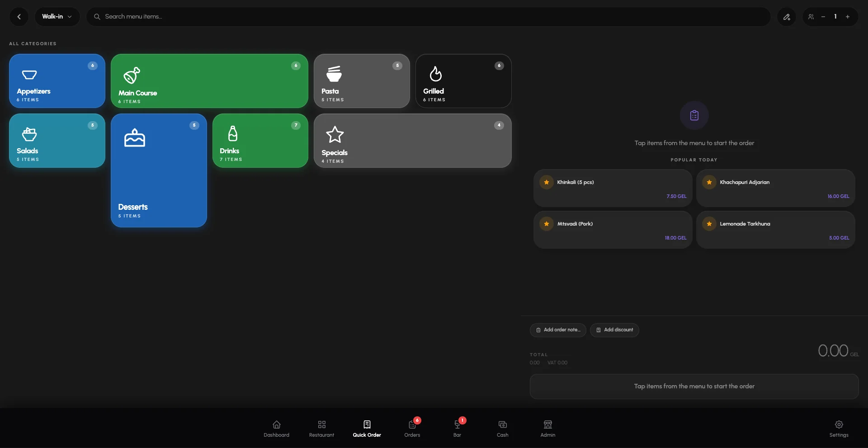The width and height of the screenshot is (868, 448).
Task: Click the 18.00 GEL price on Mtsvadi
Action: click(x=675, y=238)
